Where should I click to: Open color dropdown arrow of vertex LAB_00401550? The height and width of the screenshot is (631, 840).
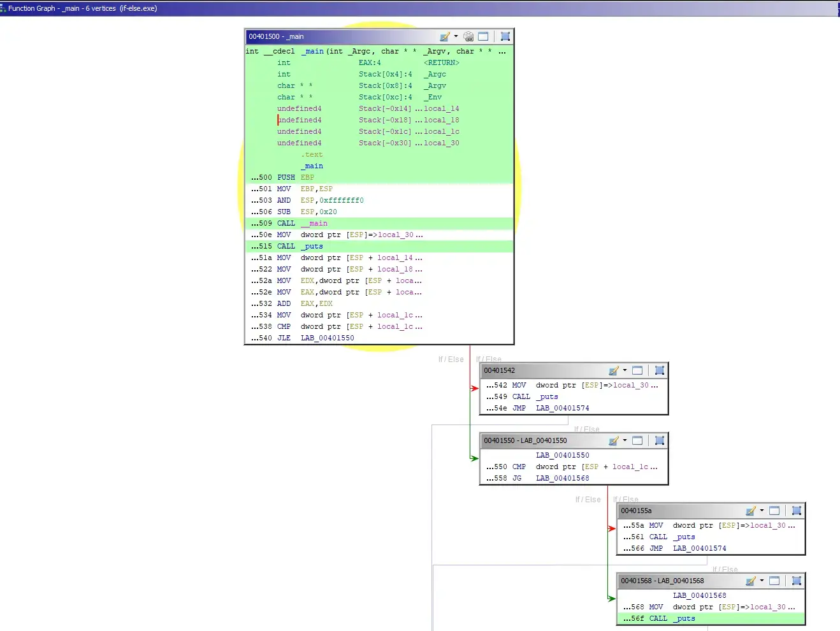click(625, 440)
